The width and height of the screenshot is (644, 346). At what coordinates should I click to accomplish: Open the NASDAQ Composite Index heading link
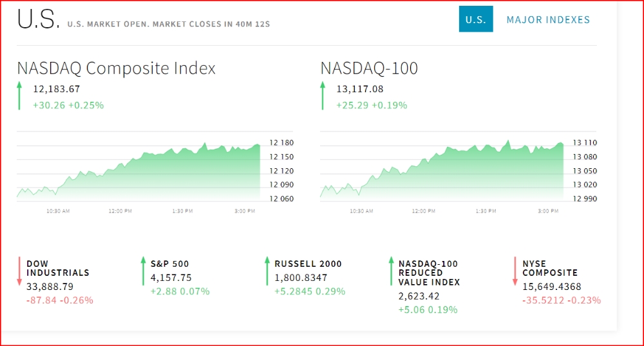coord(116,68)
